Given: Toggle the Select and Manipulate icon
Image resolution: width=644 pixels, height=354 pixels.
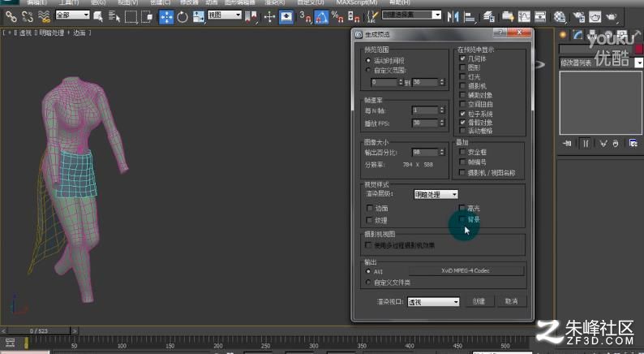Looking at the screenshot, I should coord(269,17).
